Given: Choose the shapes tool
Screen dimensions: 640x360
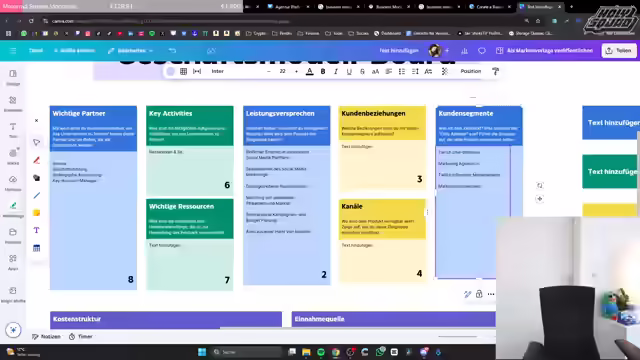Looking at the screenshot, I should pyautogui.click(x=36, y=178).
